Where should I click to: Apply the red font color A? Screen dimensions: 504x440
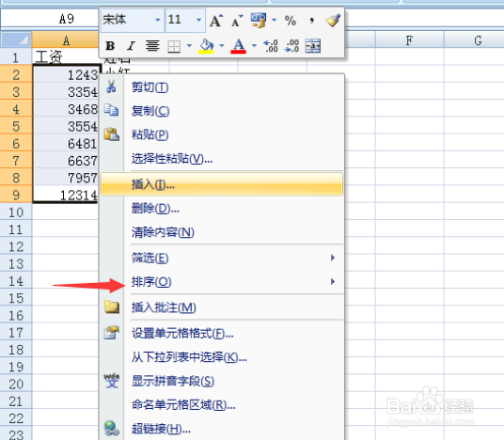click(238, 46)
